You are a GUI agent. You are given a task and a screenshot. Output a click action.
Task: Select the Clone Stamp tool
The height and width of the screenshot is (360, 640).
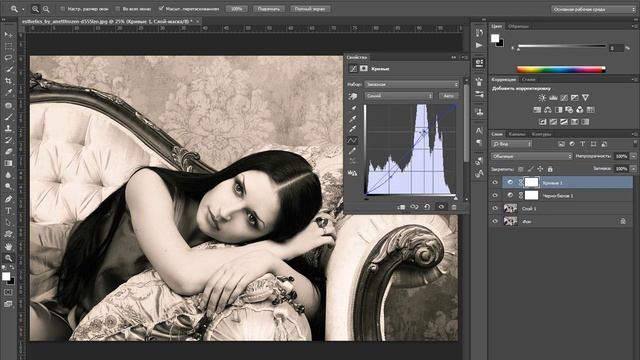point(8,128)
